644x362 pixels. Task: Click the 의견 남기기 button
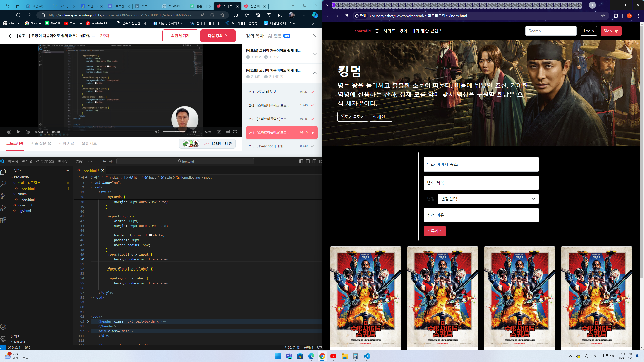[180, 36]
